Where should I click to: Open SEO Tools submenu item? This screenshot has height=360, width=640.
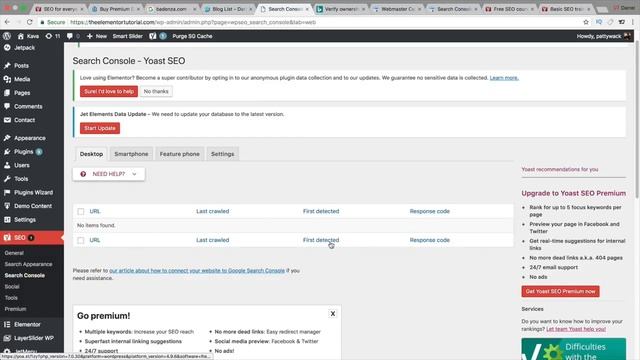pos(11,298)
